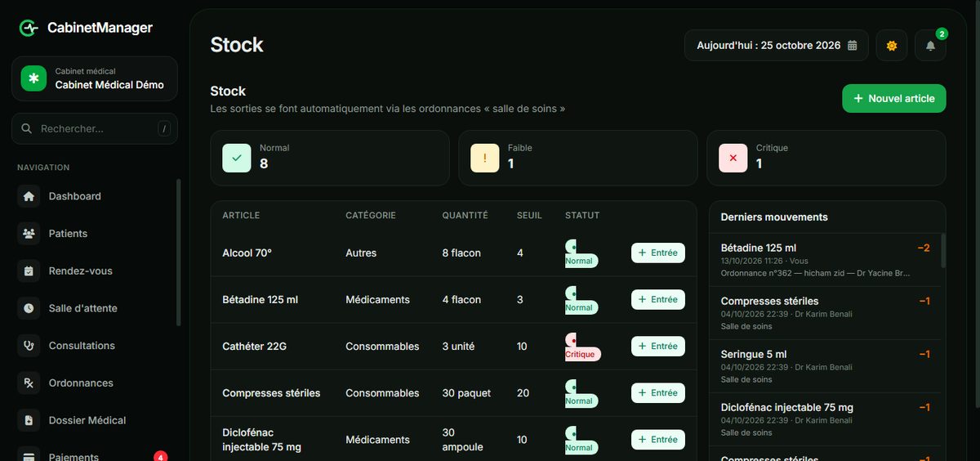This screenshot has width=980, height=461.
Task: Click the Patients group icon
Action: (29, 234)
